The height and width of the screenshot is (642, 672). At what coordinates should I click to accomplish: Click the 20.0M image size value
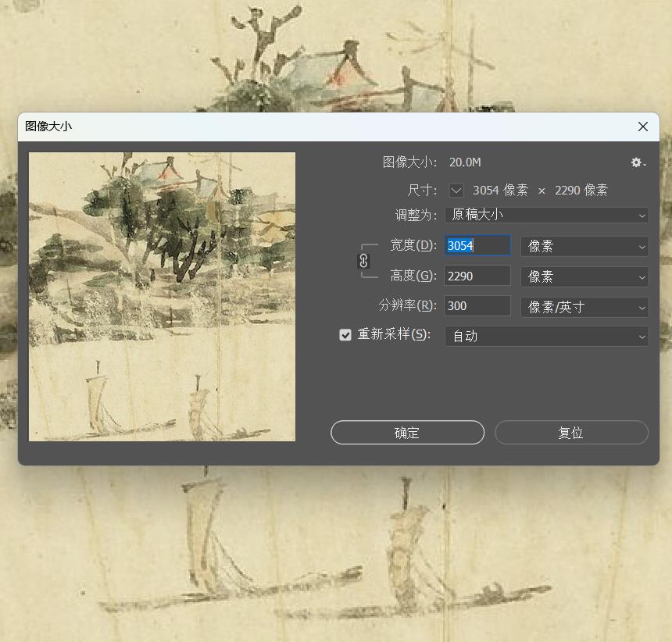[465, 162]
